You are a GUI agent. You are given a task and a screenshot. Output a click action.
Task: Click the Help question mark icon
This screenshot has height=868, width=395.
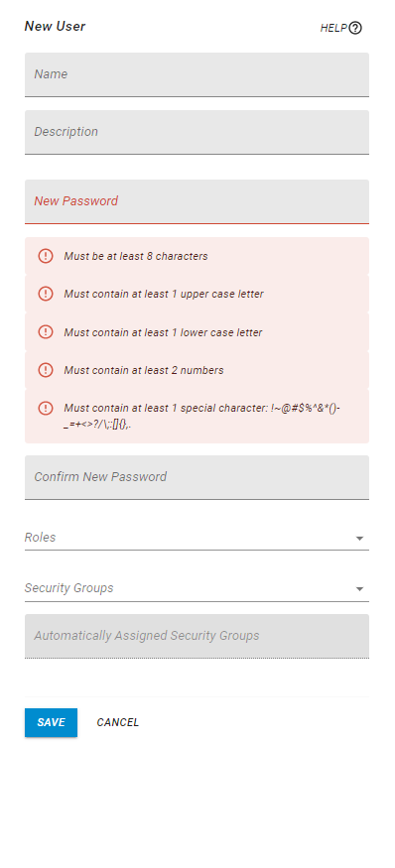tap(355, 28)
